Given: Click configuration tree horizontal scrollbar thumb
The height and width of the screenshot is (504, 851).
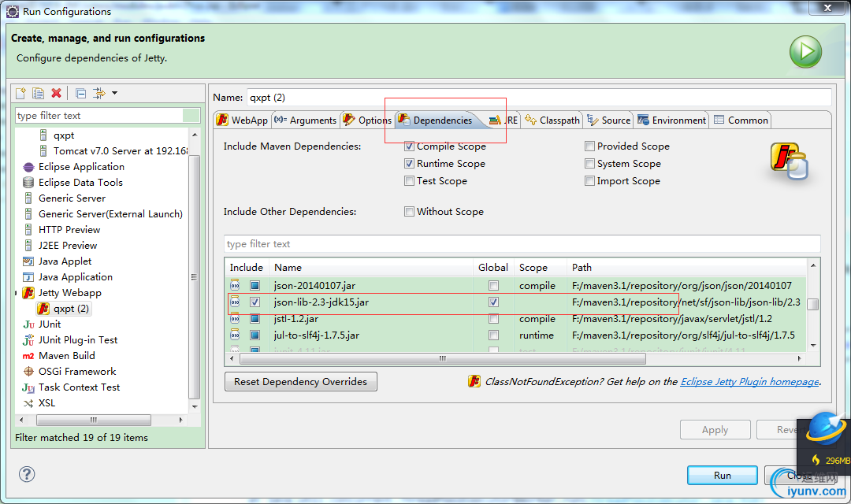Looking at the screenshot, I should 93,420.
